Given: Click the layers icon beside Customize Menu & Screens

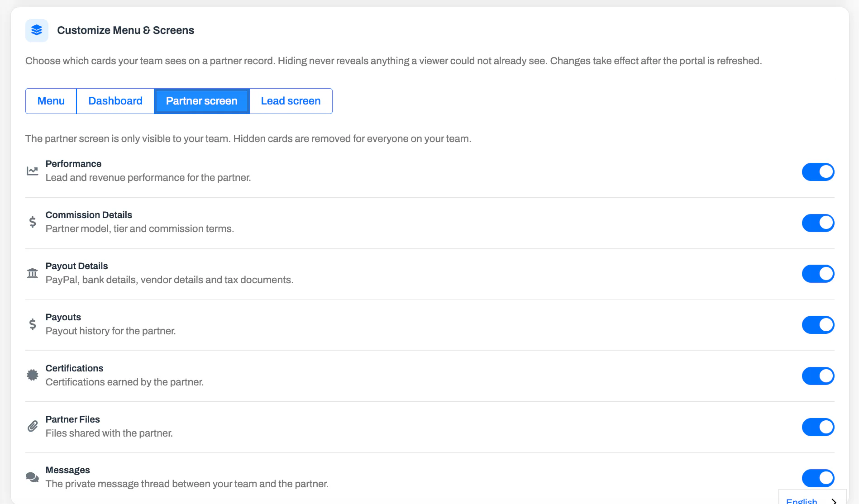Looking at the screenshot, I should coord(37,30).
